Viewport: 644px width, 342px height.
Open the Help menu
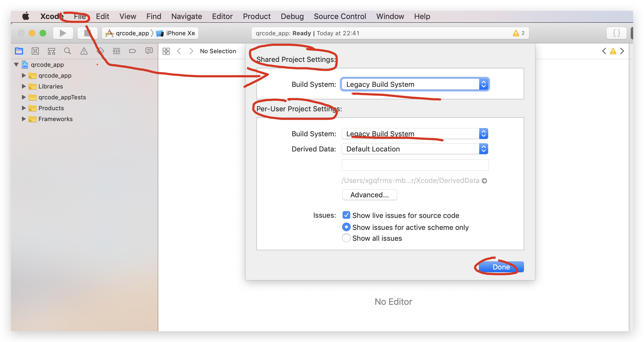(422, 16)
